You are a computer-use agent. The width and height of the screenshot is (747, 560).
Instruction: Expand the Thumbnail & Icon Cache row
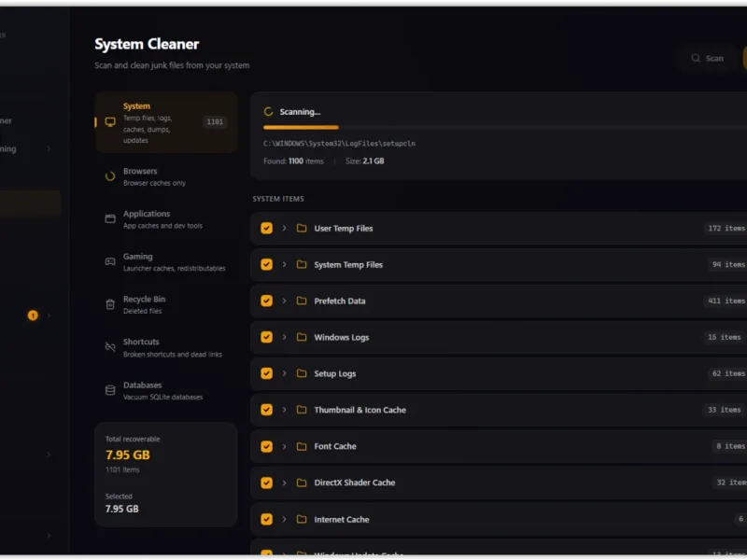click(x=285, y=410)
